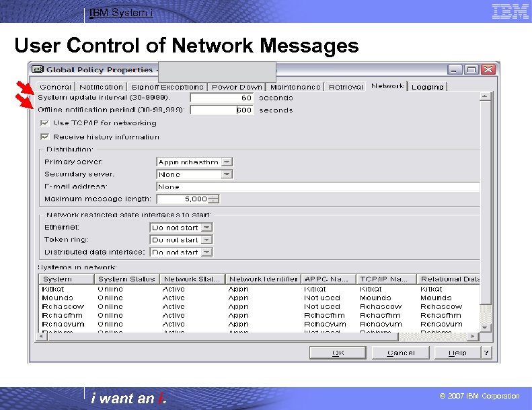Screen dimensions: 532x410
Task: Click the Help button
Action: (x=457, y=353)
